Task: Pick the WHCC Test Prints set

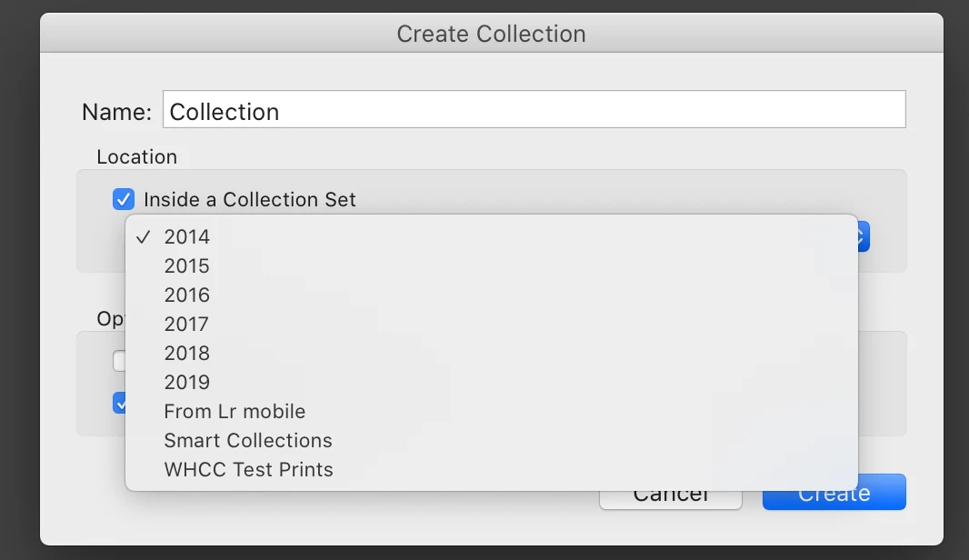Action: point(248,469)
